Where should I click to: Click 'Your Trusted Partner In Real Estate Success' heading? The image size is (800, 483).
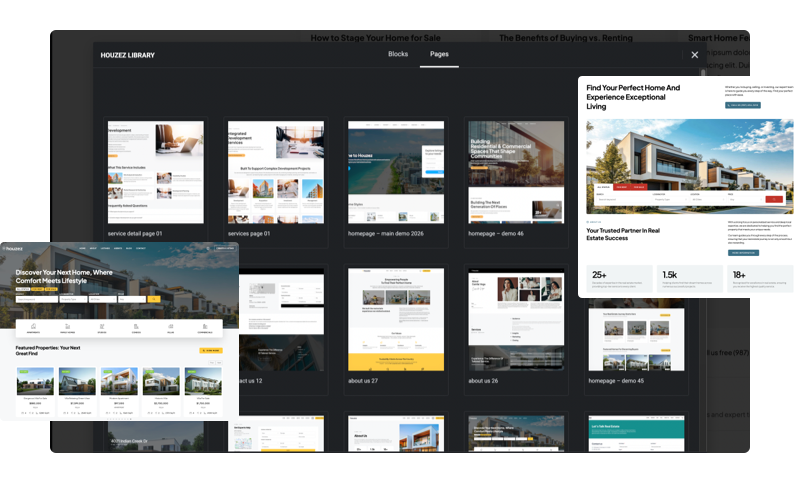[623, 234]
